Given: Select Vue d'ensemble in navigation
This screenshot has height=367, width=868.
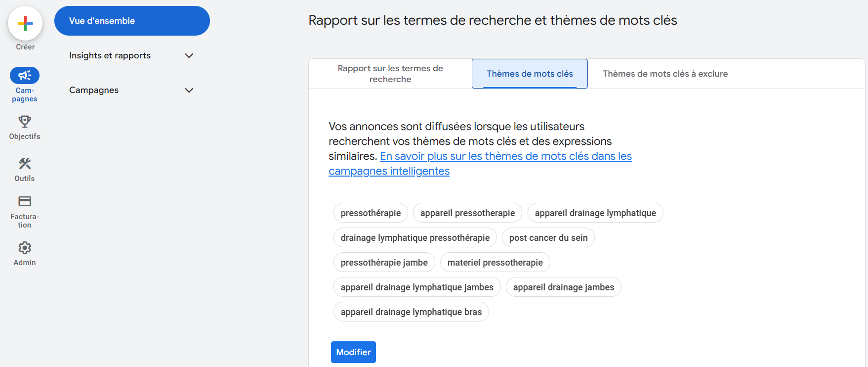Looking at the screenshot, I should pyautogui.click(x=132, y=21).
